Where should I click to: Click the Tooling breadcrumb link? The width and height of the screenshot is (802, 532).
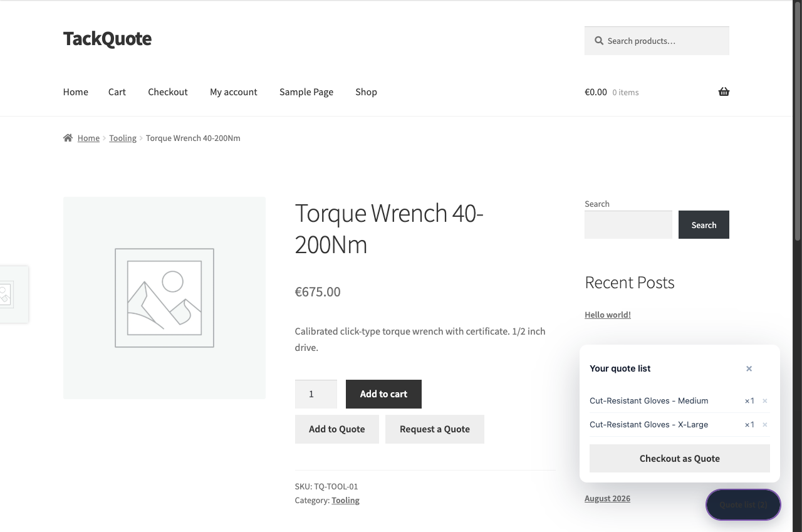coord(123,138)
